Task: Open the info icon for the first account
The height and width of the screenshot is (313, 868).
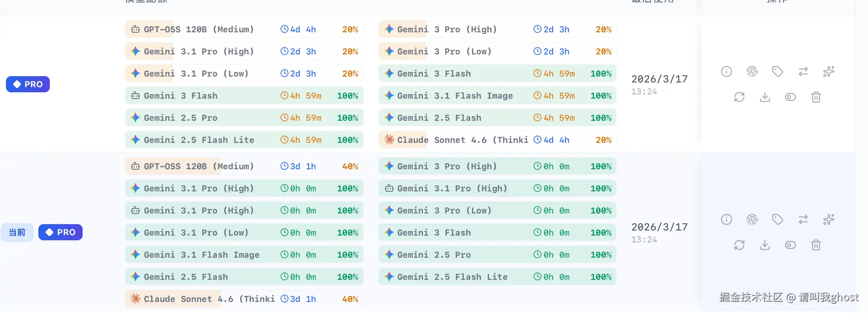Action: point(727,71)
